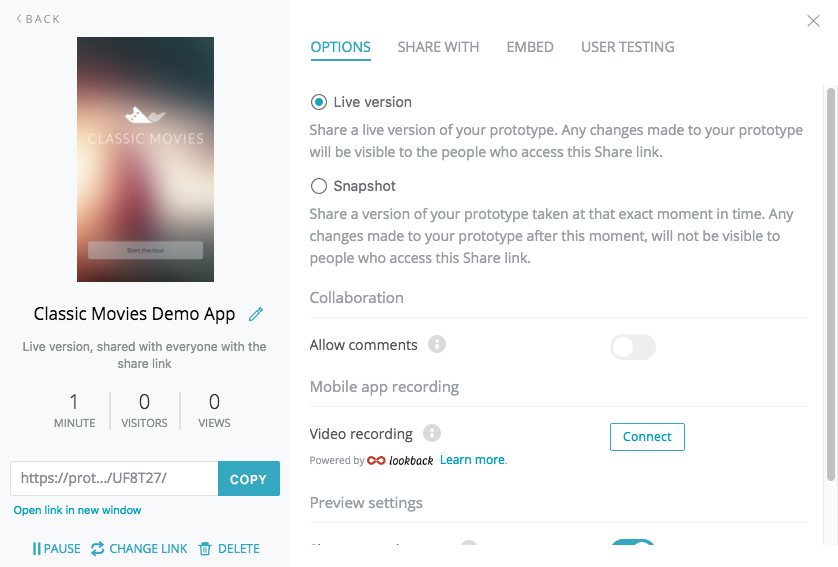Select the Snapshot radio option

pos(319,186)
